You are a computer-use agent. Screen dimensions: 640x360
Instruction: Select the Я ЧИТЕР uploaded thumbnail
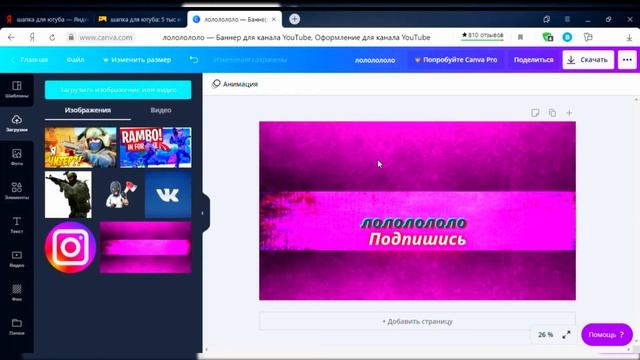click(x=80, y=147)
